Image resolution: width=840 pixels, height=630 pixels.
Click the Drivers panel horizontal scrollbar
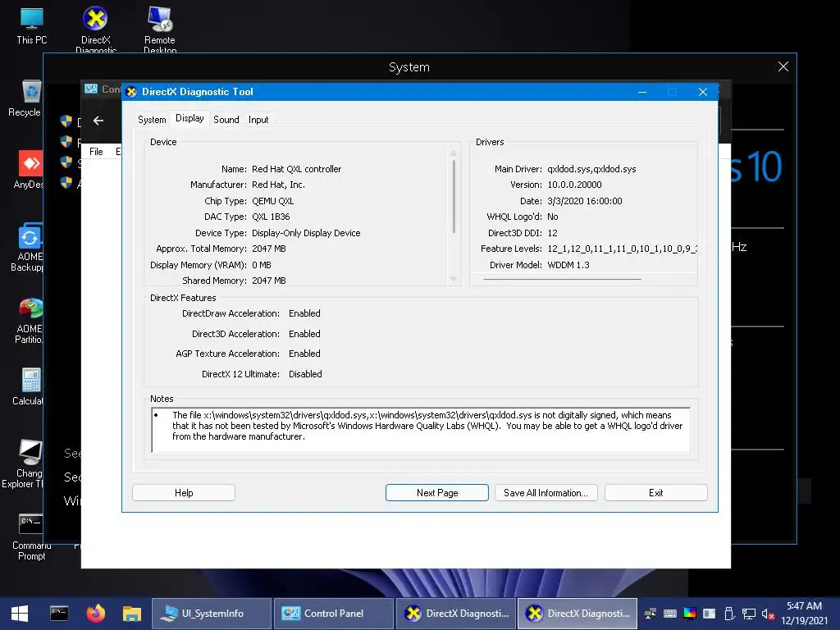click(x=562, y=279)
